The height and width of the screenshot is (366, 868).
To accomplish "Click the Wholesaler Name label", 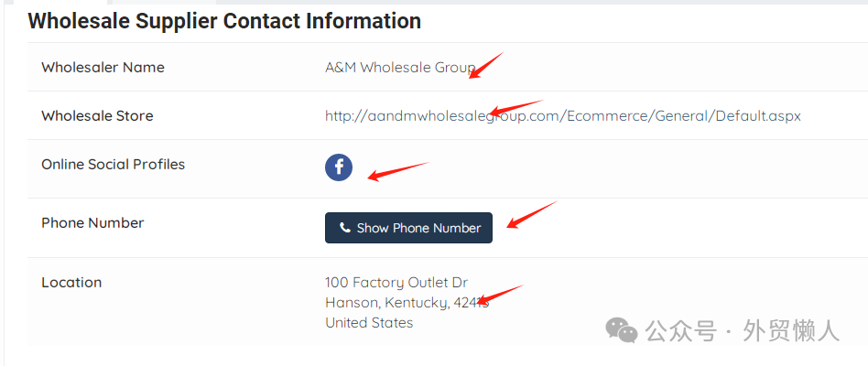I will 103,68.
